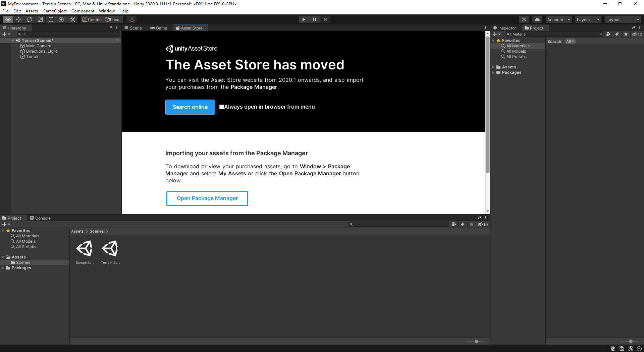644x352 pixels.
Task: Check Always open in browser from menu
Action: (x=222, y=107)
